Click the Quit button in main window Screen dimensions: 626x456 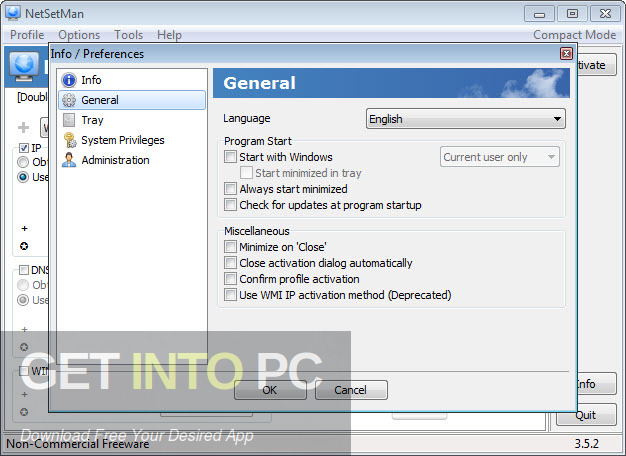[586, 415]
